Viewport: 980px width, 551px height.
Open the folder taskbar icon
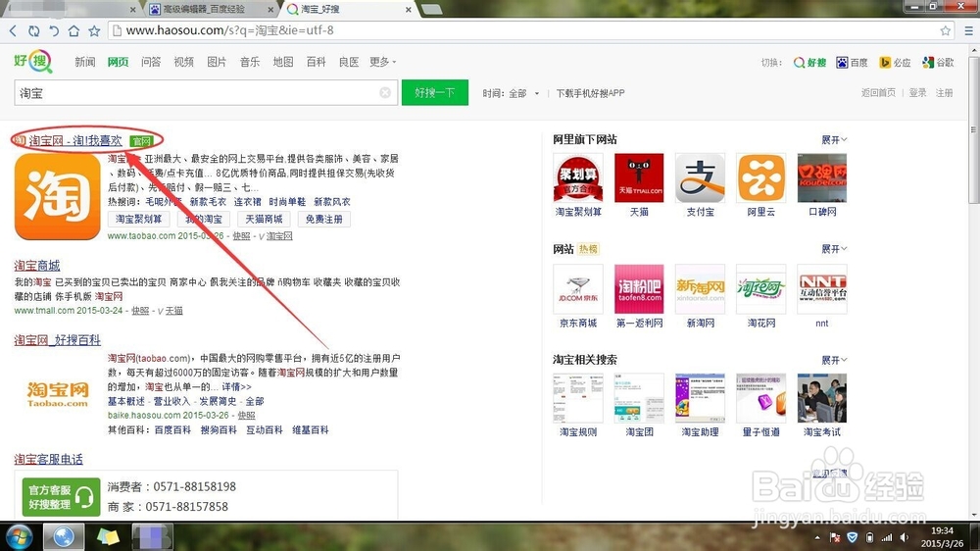click(108, 536)
